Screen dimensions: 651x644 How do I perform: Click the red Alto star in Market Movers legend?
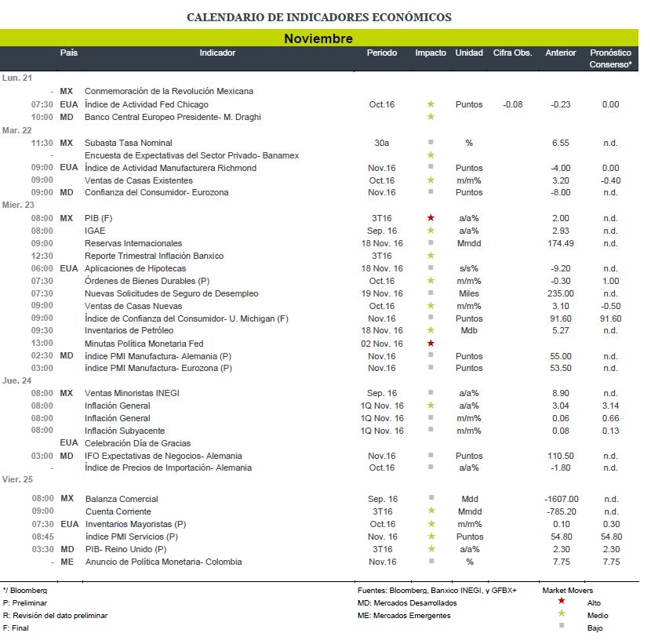pos(562,600)
